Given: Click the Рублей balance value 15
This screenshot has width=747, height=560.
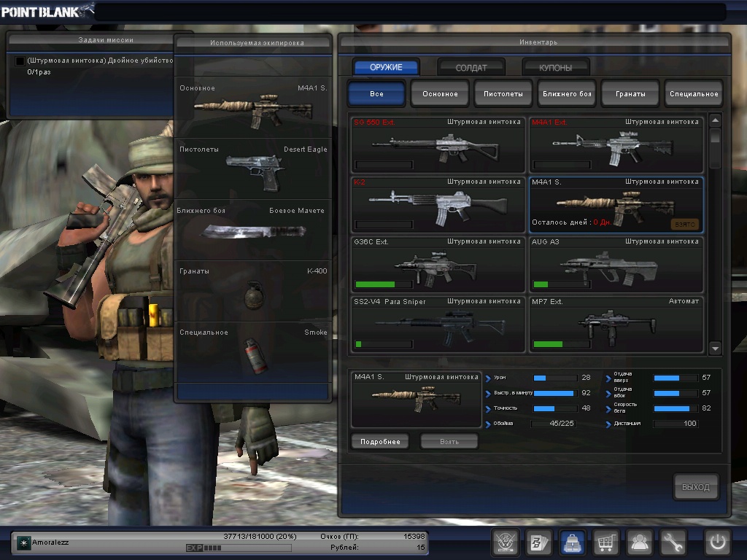Looking at the screenshot, I should pos(421,548).
